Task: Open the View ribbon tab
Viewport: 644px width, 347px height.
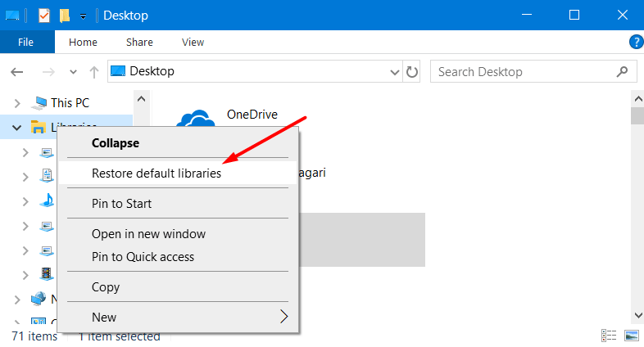Action: click(x=193, y=42)
